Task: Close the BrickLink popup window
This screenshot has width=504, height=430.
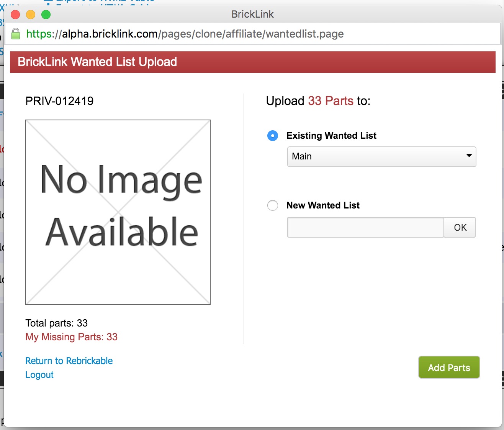Action: pyautogui.click(x=15, y=15)
